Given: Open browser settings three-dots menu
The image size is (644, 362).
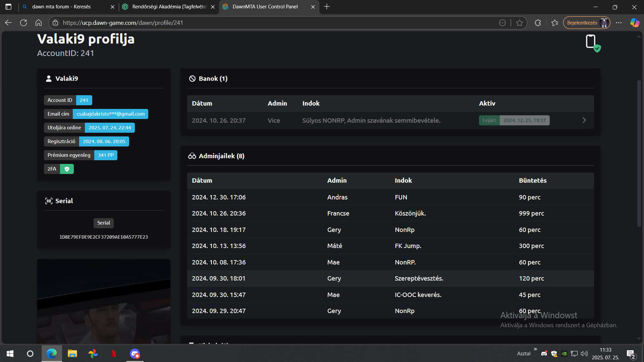Looking at the screenshot, I should coord(619,23).
